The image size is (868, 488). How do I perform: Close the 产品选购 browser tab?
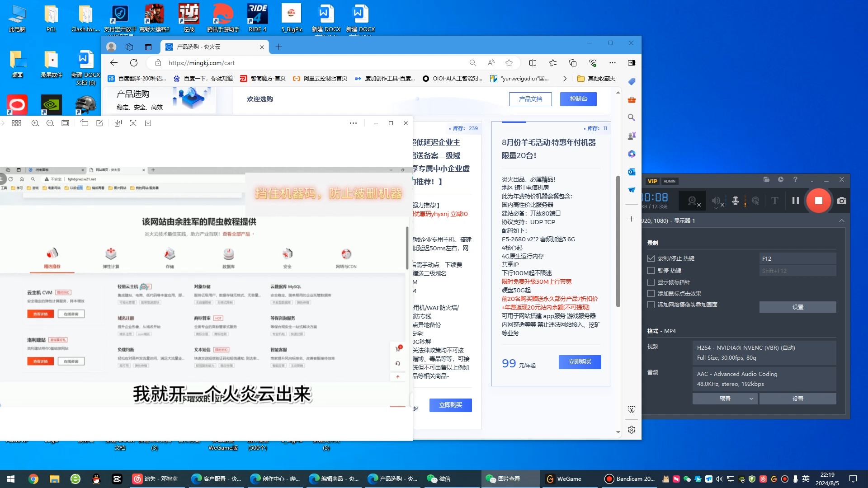click(262, 47)
